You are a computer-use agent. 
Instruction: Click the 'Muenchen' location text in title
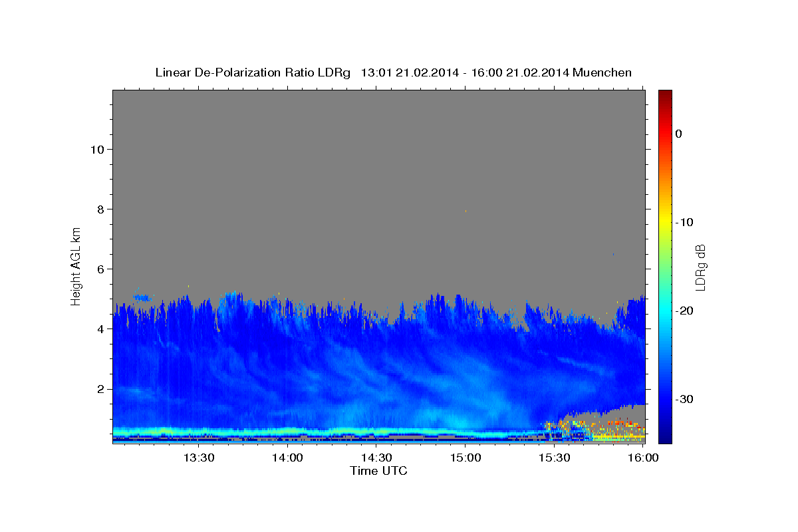click(602, 72)
